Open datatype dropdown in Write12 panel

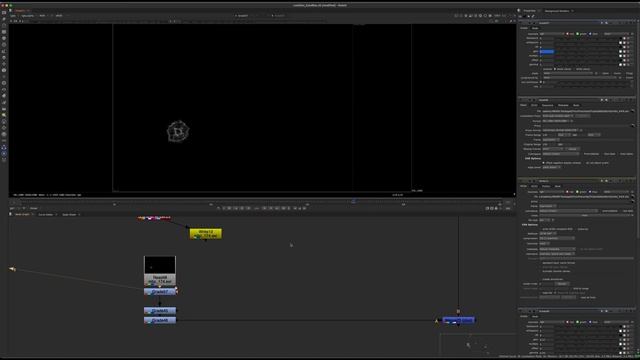(548, 233)
